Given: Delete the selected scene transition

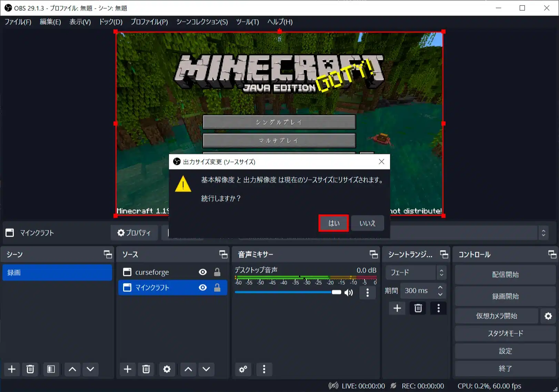Looking at the screenshot, I should [418, 308].
